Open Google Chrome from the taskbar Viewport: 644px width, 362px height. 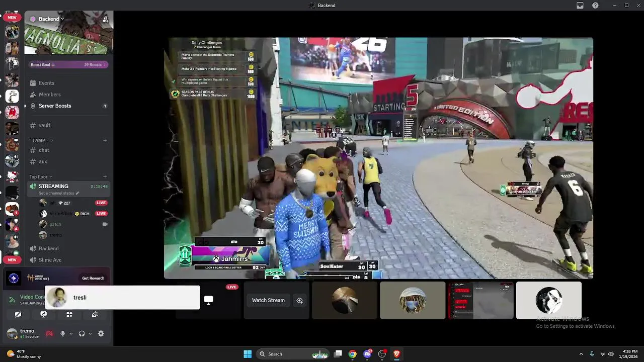[353, 354]
